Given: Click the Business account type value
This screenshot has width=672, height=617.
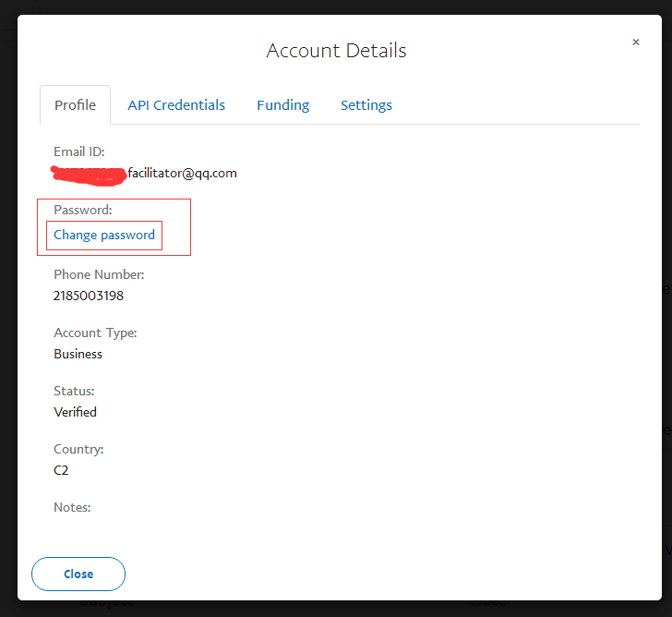Looking at the screenshot, I should (78, 354).
